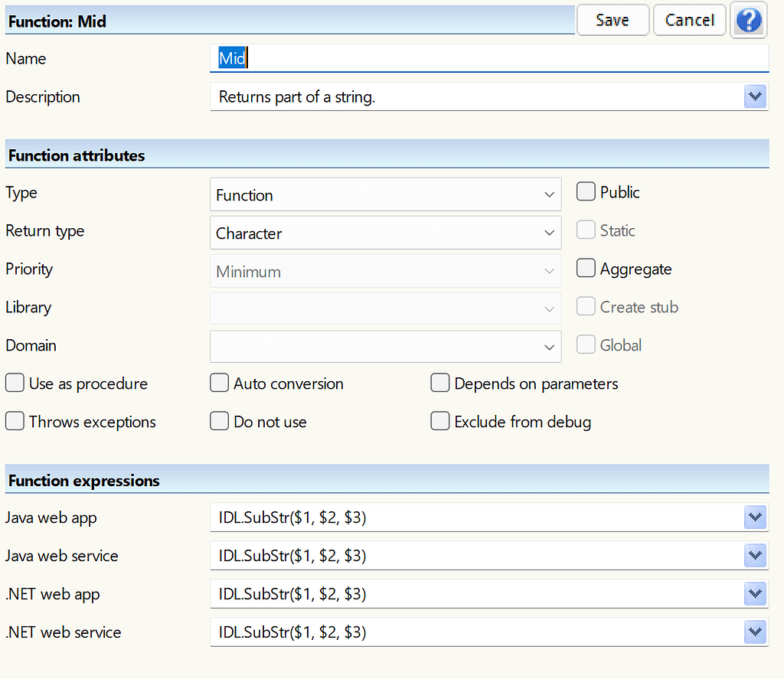Toggle the Create stub checkbox
The height and width of the screenshot is (679, 784).
pos(586,306)
